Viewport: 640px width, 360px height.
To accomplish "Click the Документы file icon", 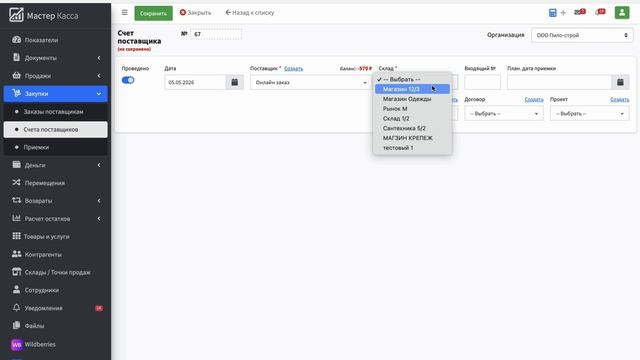I will pos(16,58).
